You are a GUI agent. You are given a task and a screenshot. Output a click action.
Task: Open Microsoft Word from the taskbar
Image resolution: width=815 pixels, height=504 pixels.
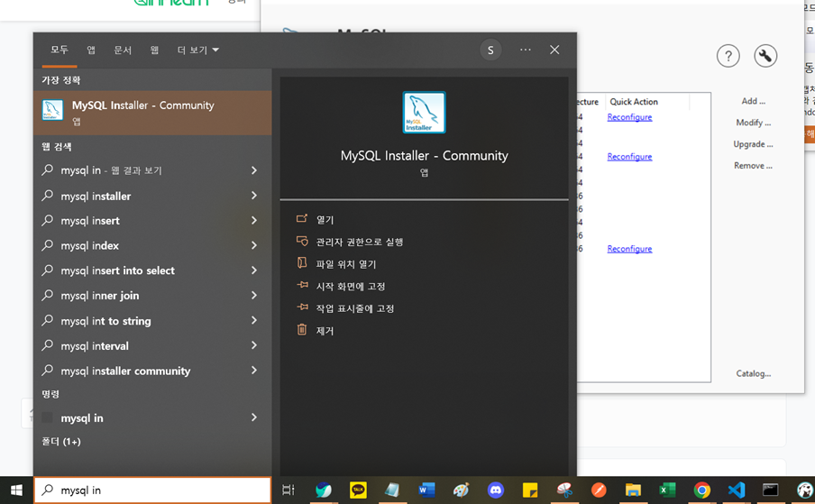click(426, 490)
